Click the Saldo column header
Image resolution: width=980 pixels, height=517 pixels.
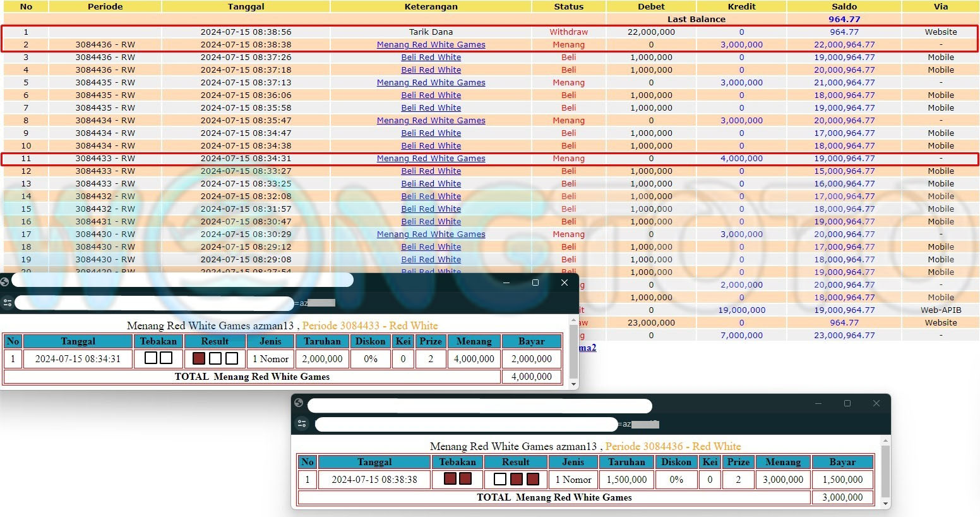[x=844, y=6]
